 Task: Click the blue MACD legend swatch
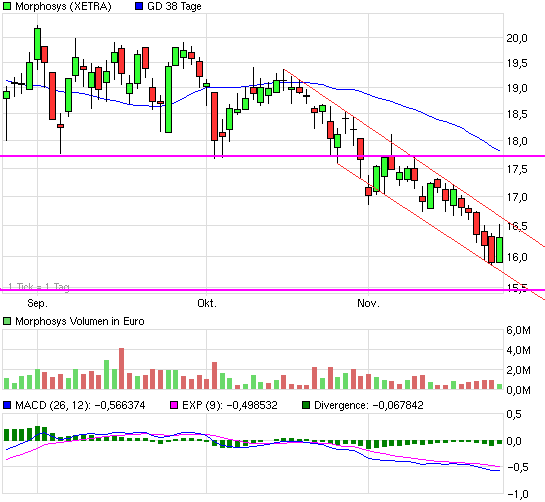click(x=7, y=405)
